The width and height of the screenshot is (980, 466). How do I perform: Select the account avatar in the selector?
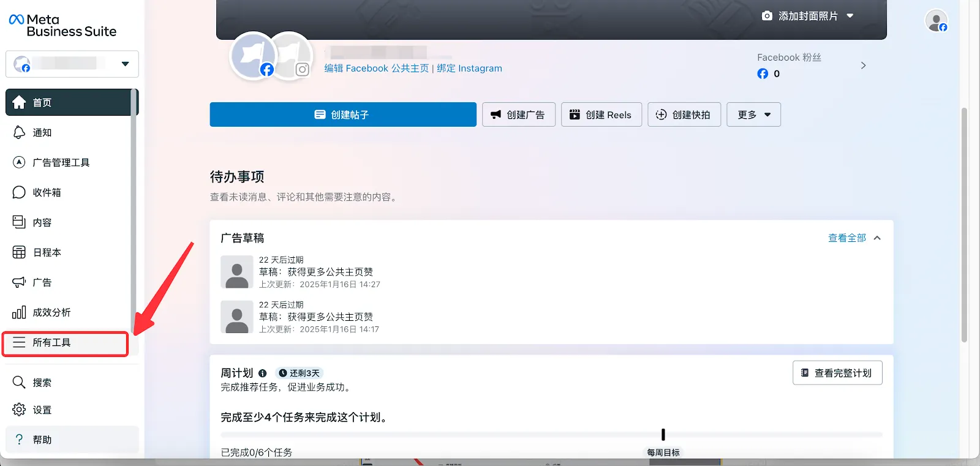coord(22,64)
